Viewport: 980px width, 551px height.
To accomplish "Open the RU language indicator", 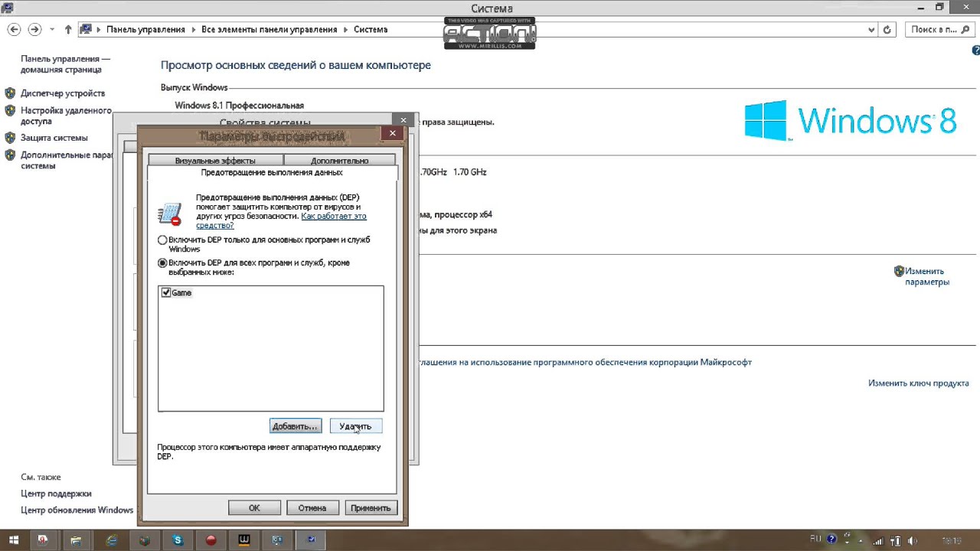I will 815,539.
